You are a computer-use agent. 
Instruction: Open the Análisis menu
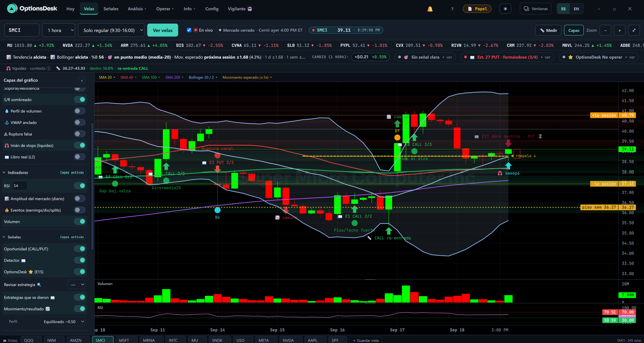point(137,9)
